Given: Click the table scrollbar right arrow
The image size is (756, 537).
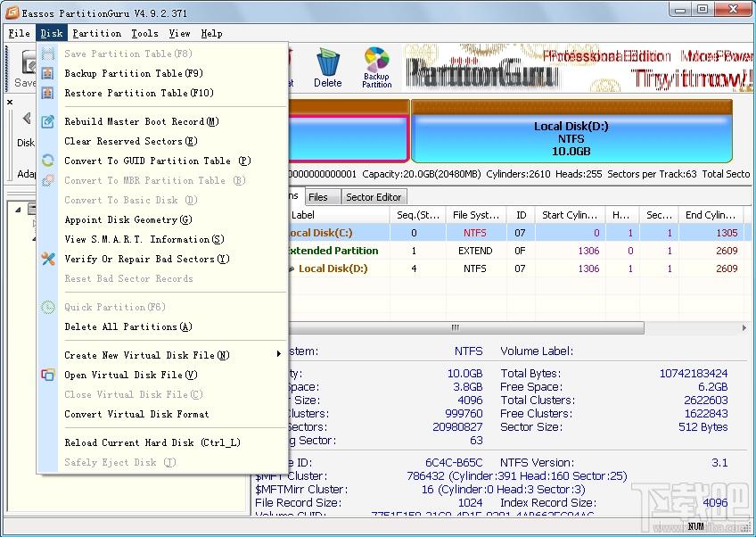Looking at the screenshot, I should 744,327.
